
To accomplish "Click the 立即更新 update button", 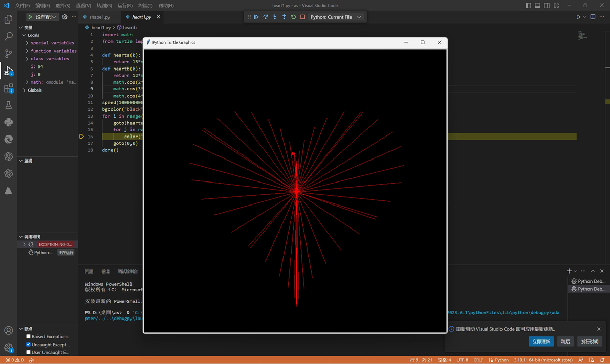I will point(541,342).
